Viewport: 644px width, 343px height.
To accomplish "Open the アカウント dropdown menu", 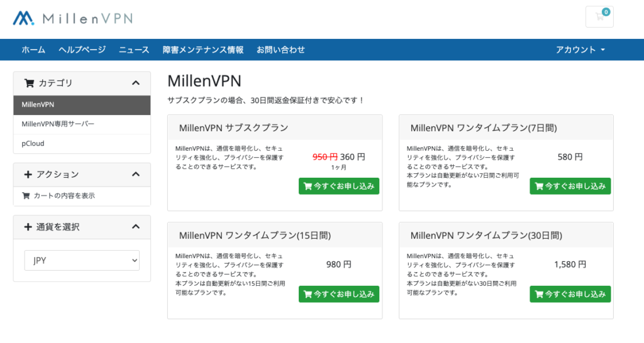I will tap(580, 50).
